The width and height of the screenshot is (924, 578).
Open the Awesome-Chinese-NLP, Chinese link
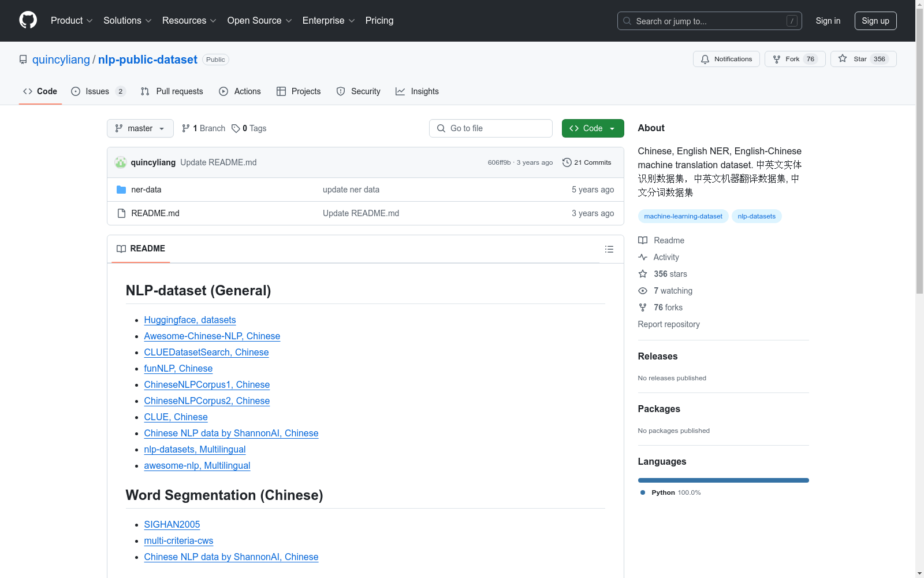212,336
